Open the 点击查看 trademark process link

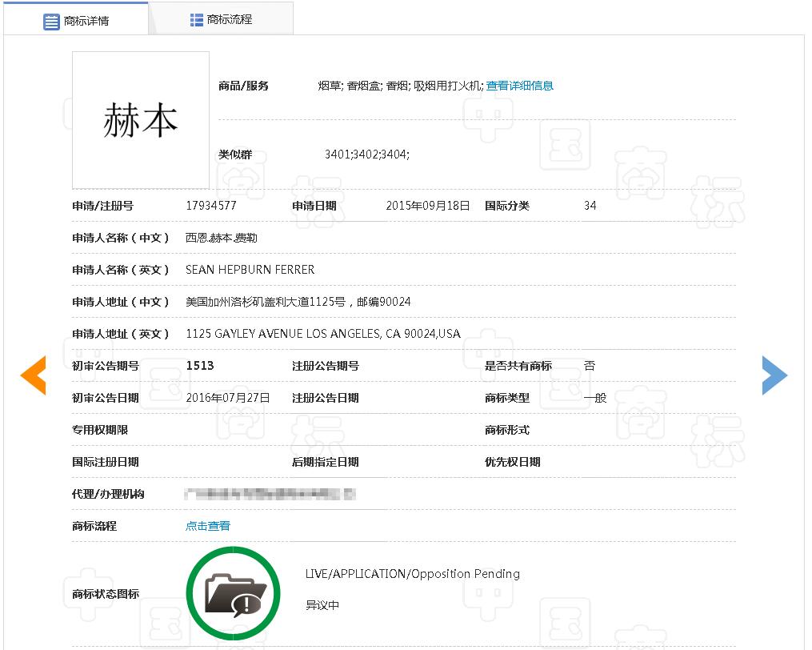tap(208, 526)
